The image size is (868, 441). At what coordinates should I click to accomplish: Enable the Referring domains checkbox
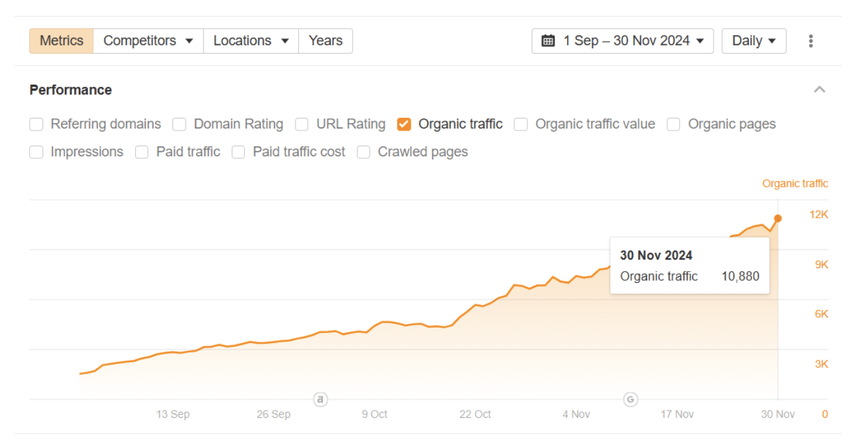[36, 124]
